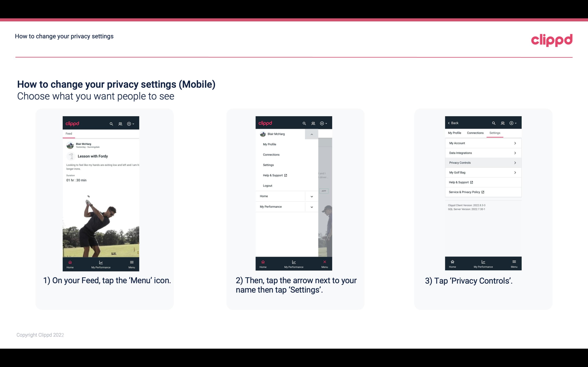Select the My Profile tab in settings
The height and width of the screenshot is (367, 588).
coord(455,133)
